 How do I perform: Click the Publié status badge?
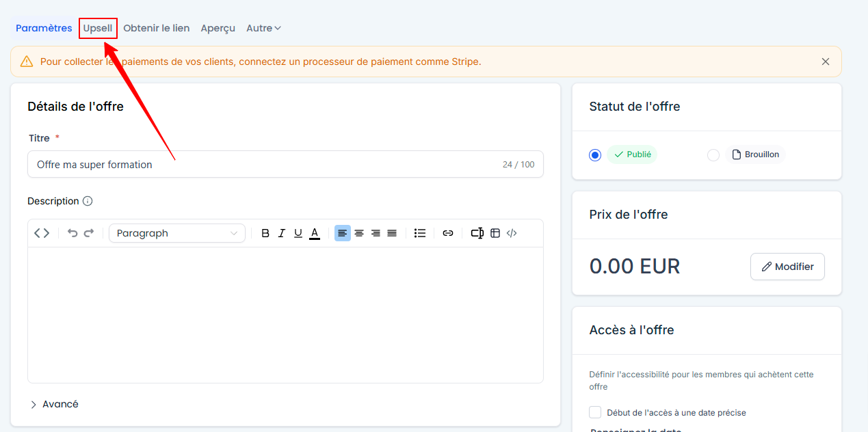pos(632,154)
